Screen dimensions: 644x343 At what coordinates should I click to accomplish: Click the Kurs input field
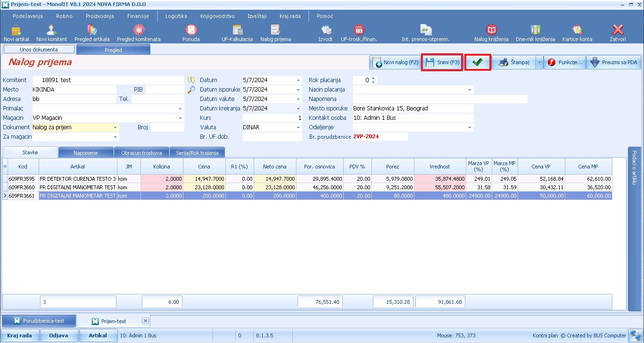[272, 118]
